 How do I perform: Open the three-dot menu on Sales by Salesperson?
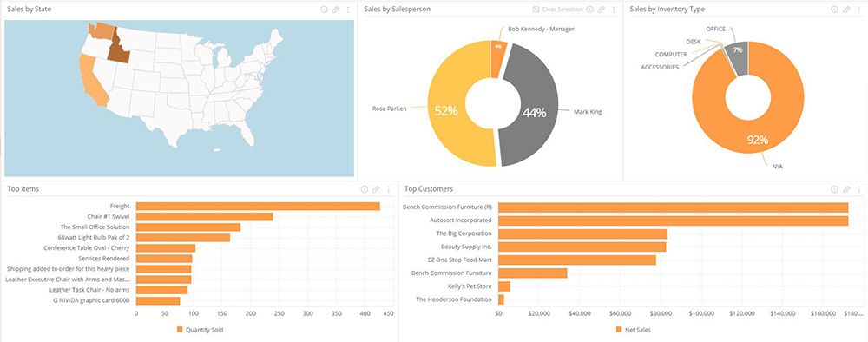(614, 10)
